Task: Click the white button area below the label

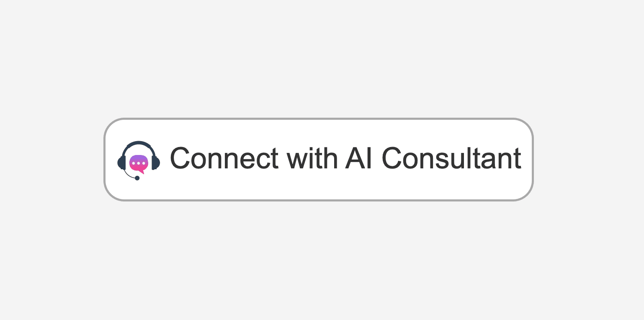Action: 318,188
